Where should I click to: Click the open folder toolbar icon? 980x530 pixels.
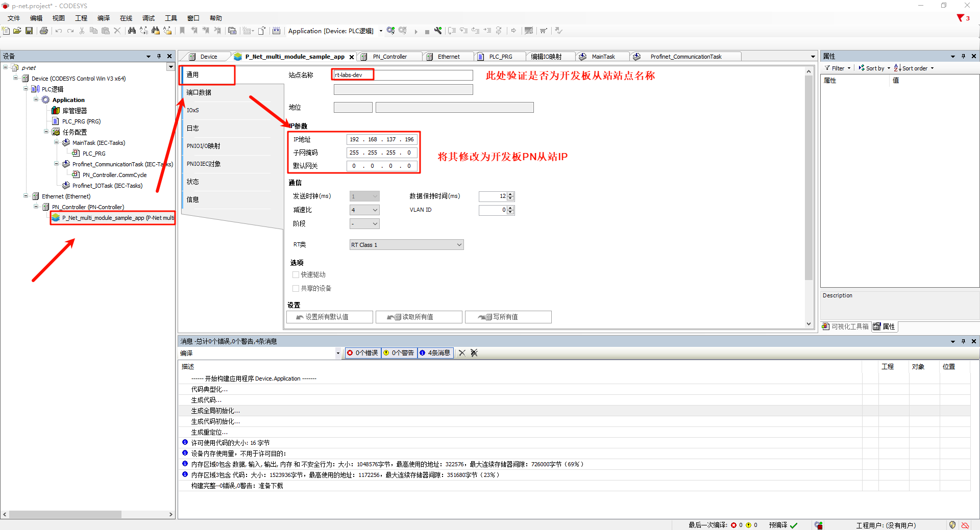17,31
